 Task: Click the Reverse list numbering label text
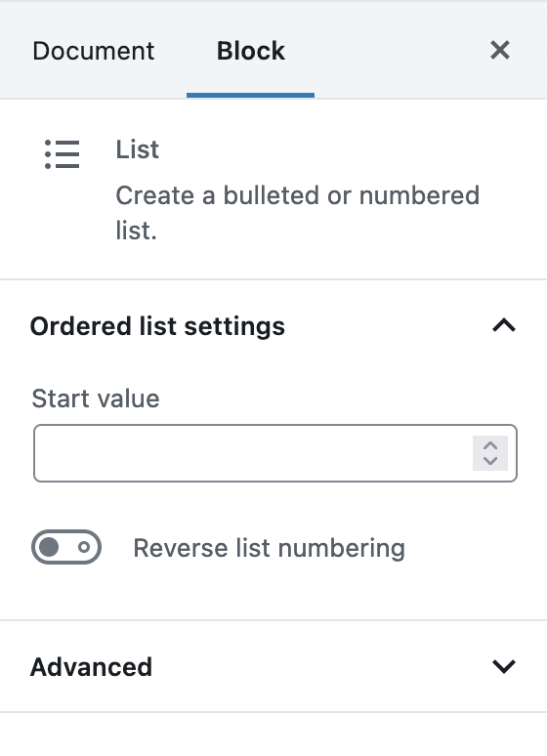coord(270,548)
